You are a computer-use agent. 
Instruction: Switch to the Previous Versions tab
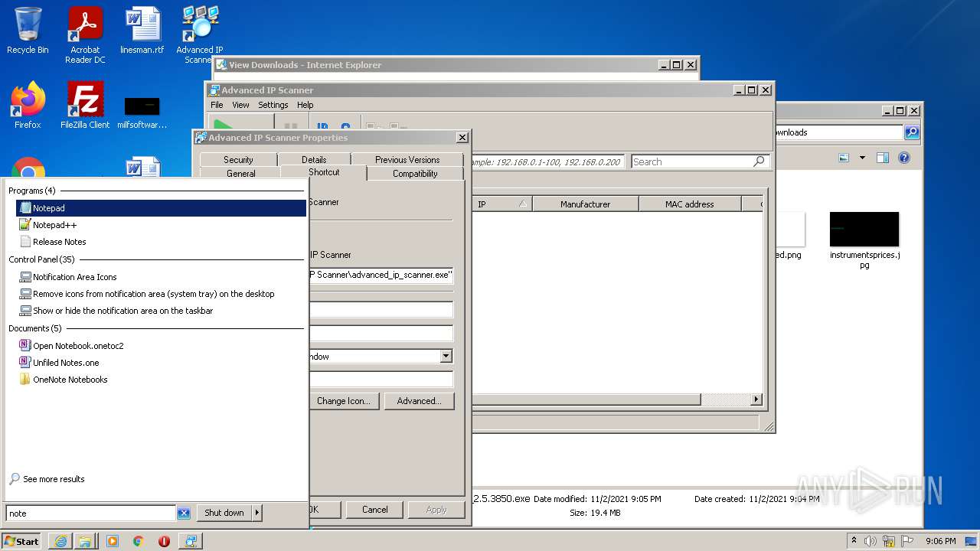(x=407, y=159)
